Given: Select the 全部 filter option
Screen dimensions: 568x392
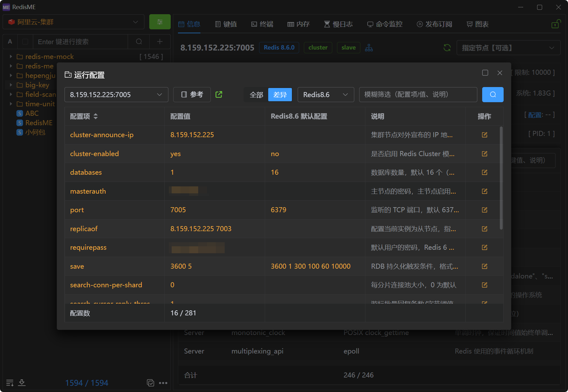Looking at the screenshot, I should tap(256, 95).
